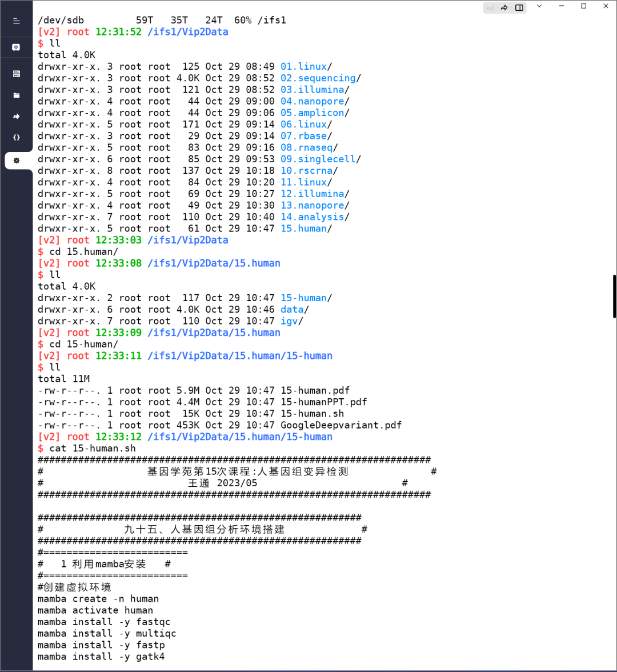Click the 12.illumina/ directory entry

[315, 194]
